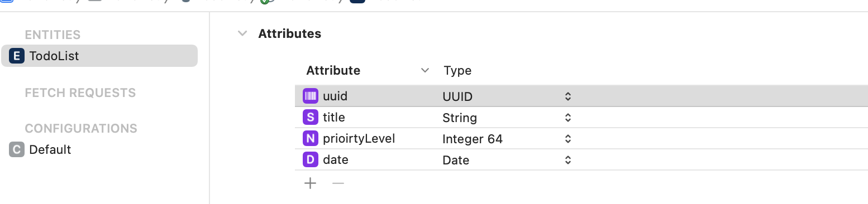Select the prioirtyLevel attribute name

click(x=359, y=138)
